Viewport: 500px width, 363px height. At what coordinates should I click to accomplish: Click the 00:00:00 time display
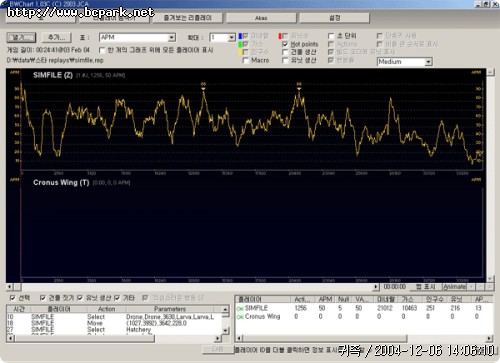(394, 287)
